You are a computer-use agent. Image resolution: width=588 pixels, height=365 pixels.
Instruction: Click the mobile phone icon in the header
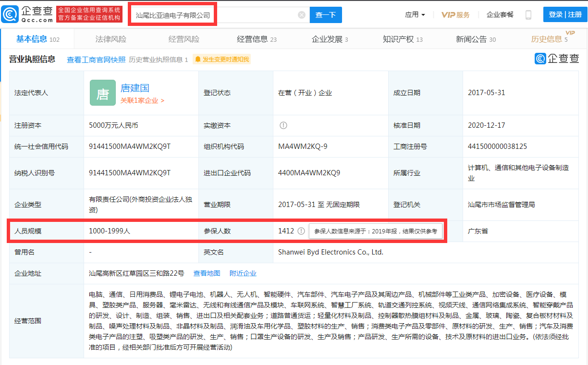point(528,15)
